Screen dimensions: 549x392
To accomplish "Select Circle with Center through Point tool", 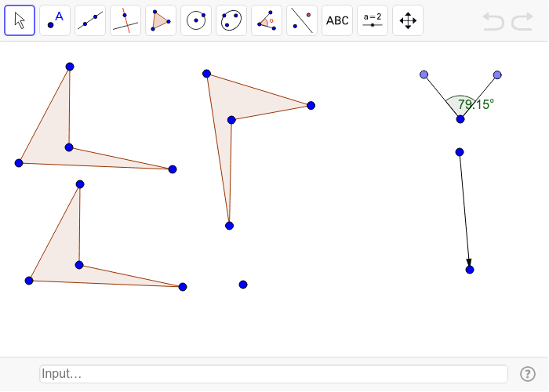I will (x=196, y=20).
